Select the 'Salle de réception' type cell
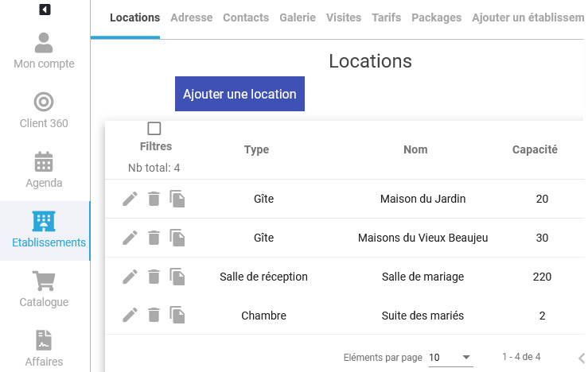The height and width of the screenshot is (372, 588). pos(263,277)
